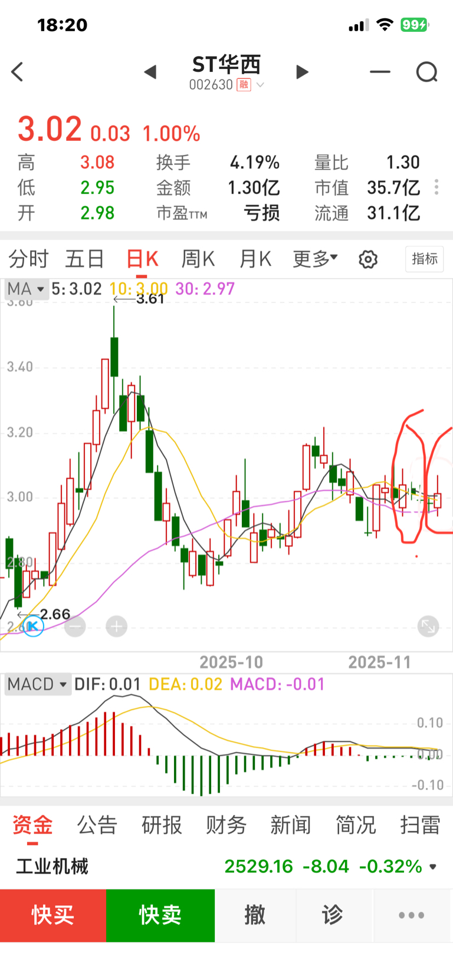This screenshot has height=980, width=453.
Task: Tap the 市值 35.7亿 market cap value
Action: [x=393, y=188]
